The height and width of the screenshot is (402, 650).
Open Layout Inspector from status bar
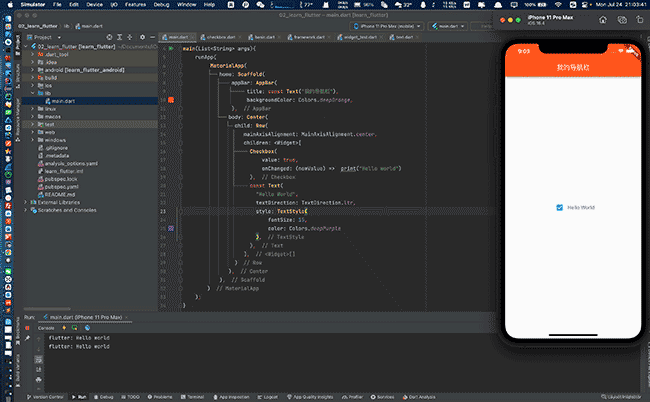(621, 397)
